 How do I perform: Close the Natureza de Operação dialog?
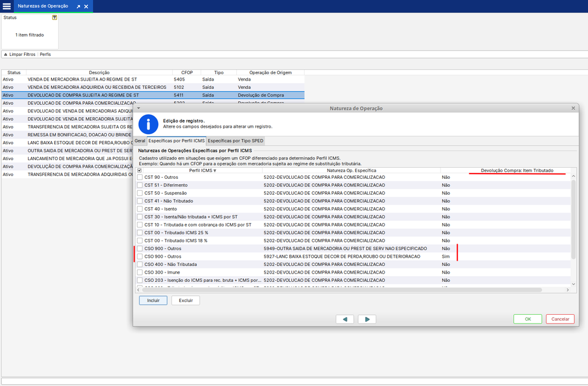point(573,109)
